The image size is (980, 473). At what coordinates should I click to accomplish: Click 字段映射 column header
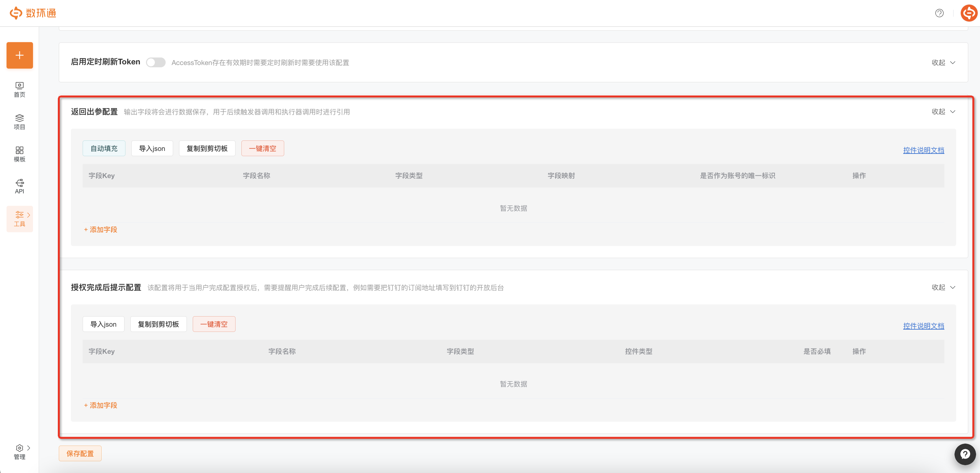click(x=561, y=176)
